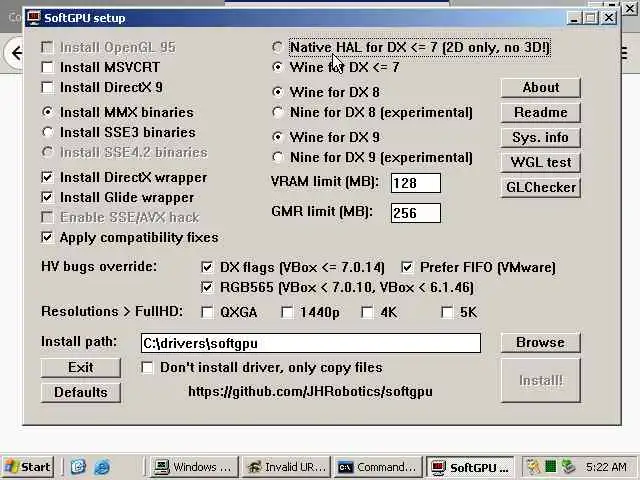
Task: Click the VRAM limit (MB) input field
Action: coord(416,183)
